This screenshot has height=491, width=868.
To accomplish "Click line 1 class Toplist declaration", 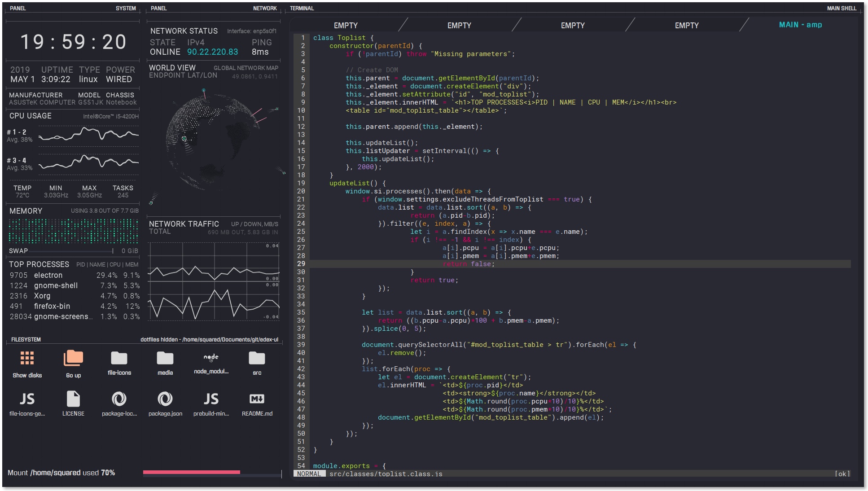I will (343, 38).
